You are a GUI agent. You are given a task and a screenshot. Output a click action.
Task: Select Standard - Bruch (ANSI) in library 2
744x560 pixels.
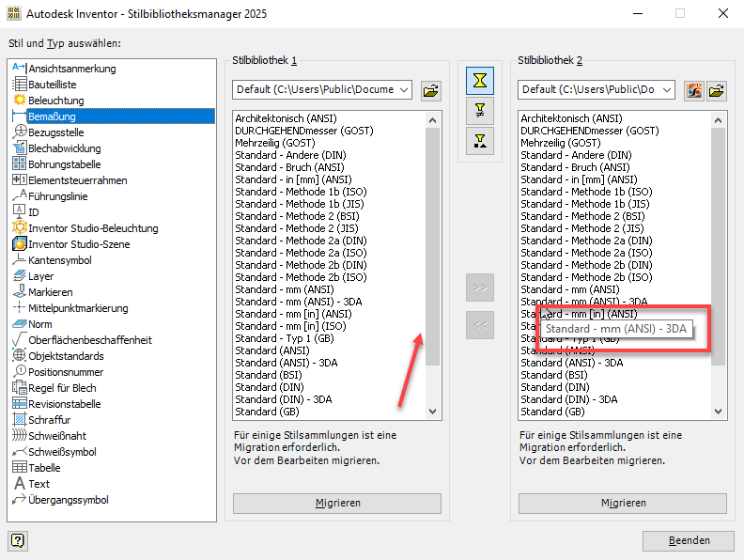click(575, 167)
